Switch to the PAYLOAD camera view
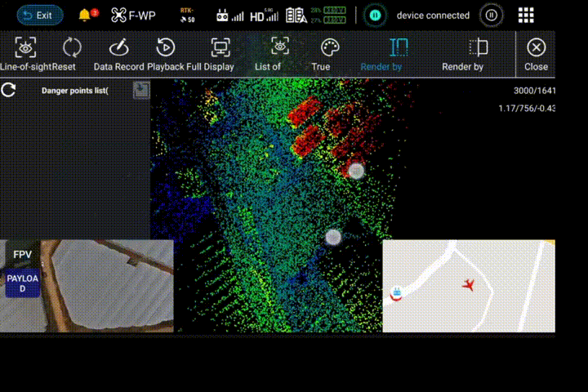This screenshot has height=392, width=588. (x=23, y=283)
